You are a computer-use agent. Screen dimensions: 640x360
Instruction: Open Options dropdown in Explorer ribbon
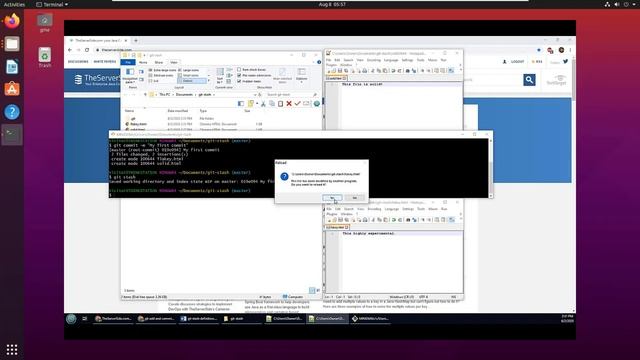tap(302, 75)
